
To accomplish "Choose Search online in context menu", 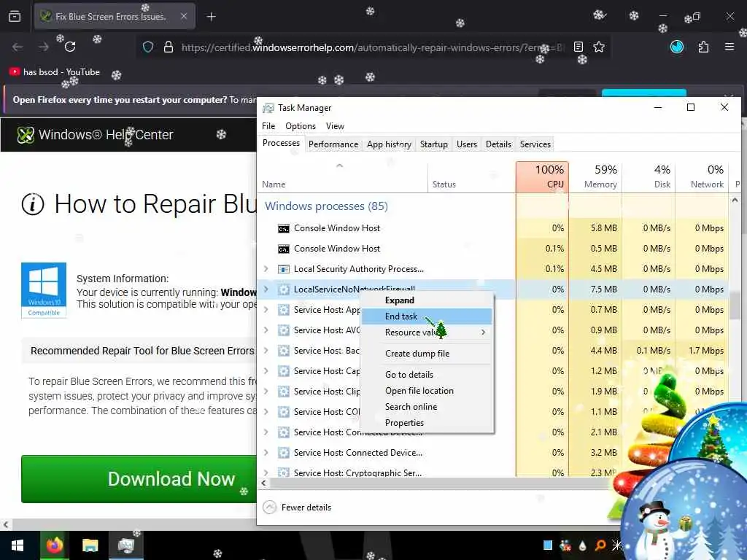I will [x=427, y=407].
